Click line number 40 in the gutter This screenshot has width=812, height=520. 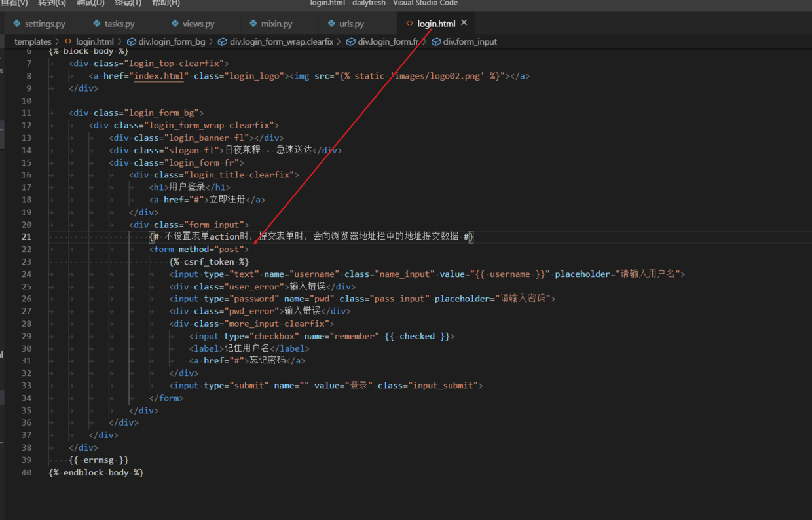[x=26, y=472]
